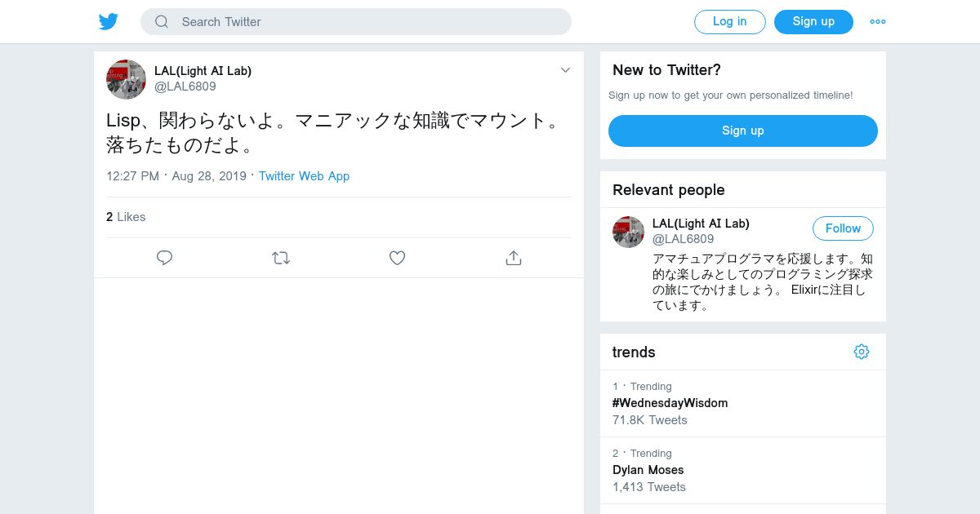The image size is (980, 514).
Task: Like the tweet with the heart icon
Action: click(x=397, y=258)
